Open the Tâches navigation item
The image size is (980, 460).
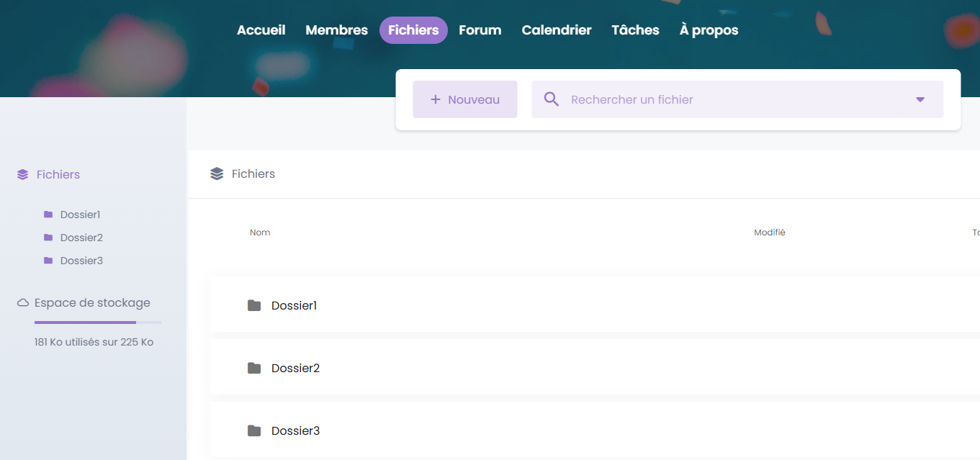pos(635,30)
